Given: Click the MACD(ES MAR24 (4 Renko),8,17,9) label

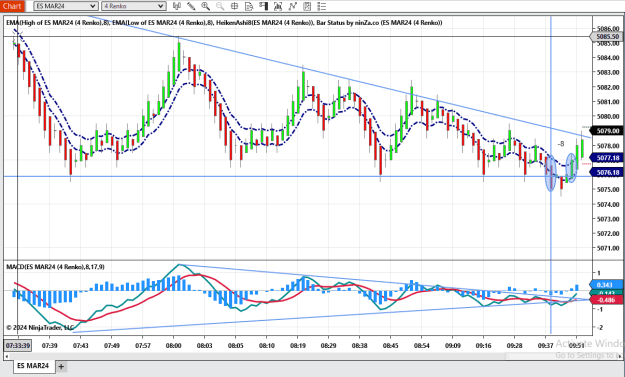Looking at the screenshot, I should coord(55,267).
